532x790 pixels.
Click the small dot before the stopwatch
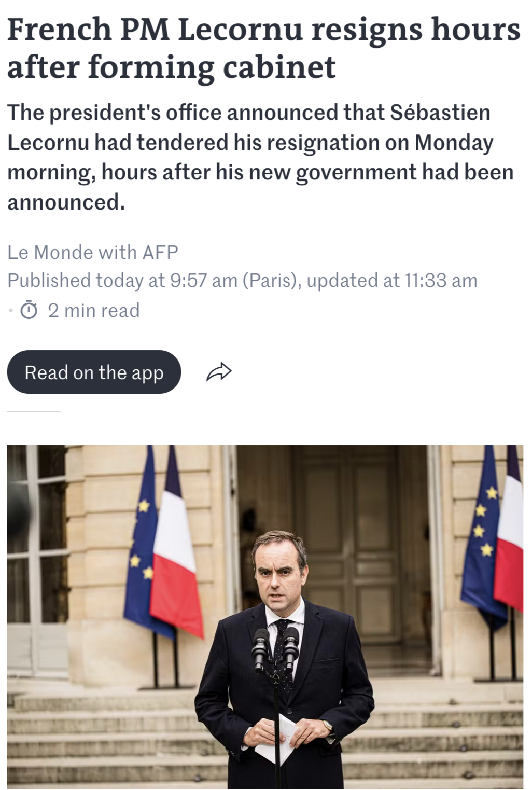(x=10, y=310)
